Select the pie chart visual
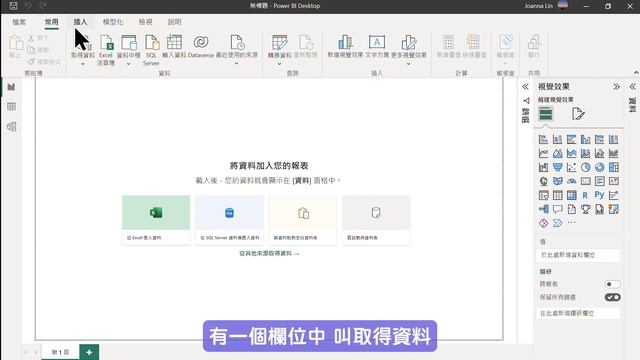 pos(585,167)
